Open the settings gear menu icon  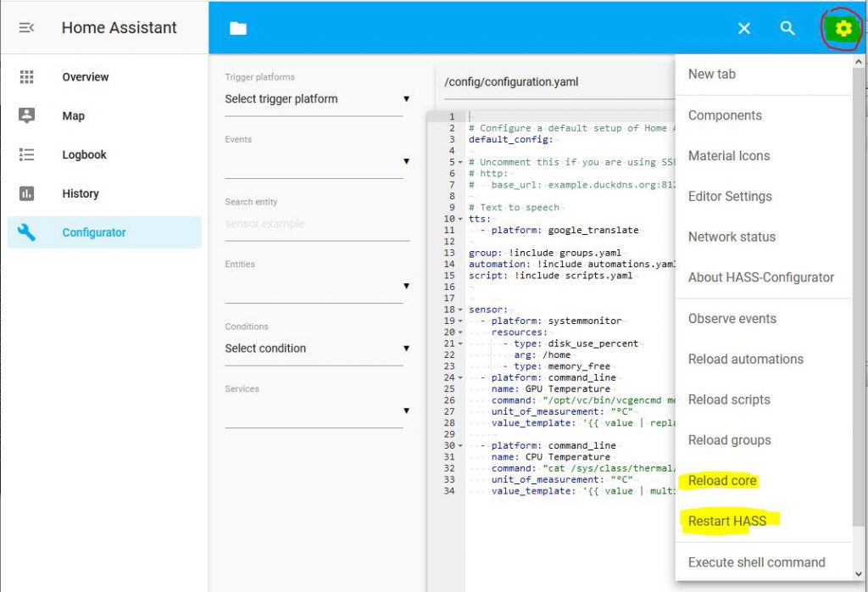(x=843, y=28)
